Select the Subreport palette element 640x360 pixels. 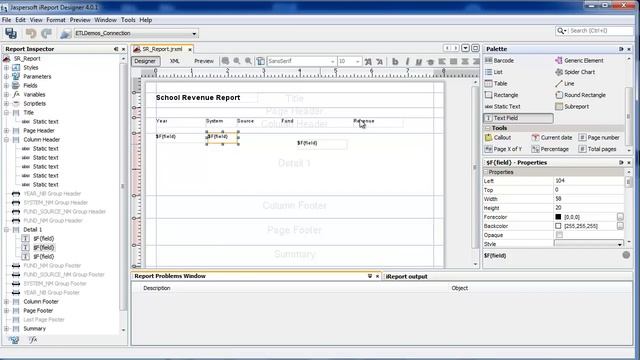coord(572,106)
